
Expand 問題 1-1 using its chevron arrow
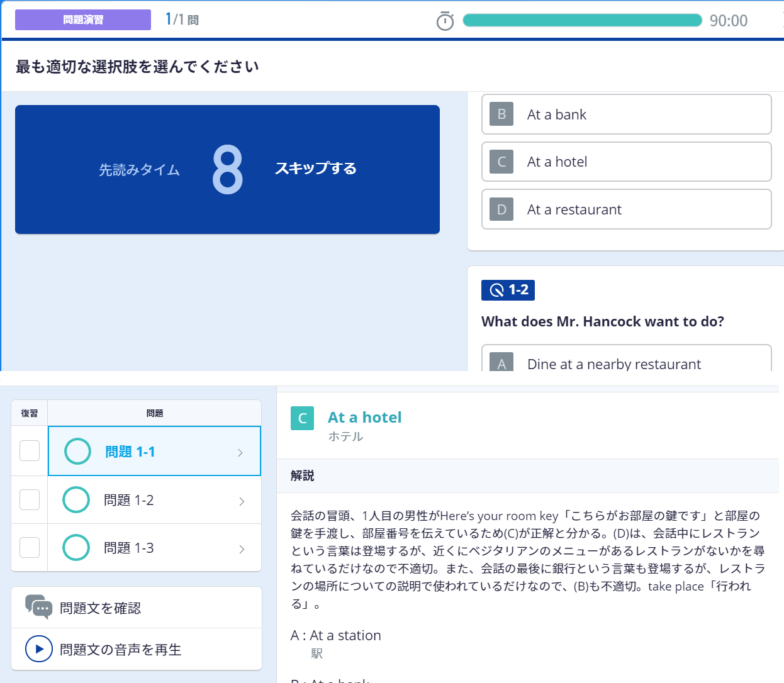tap(240, 452)
